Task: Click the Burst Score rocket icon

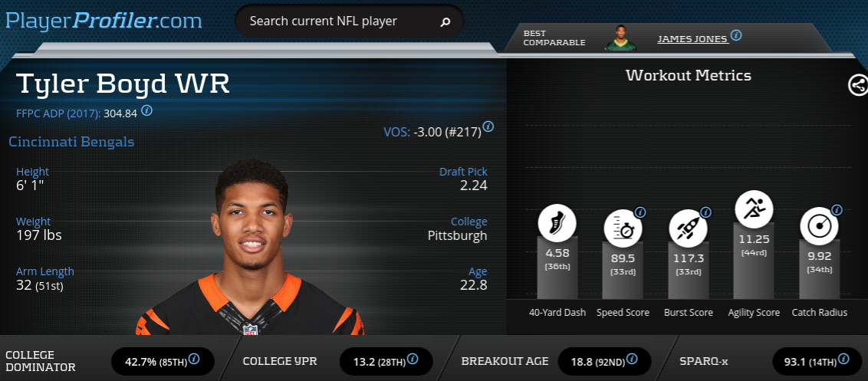Action: coord(688,228)
